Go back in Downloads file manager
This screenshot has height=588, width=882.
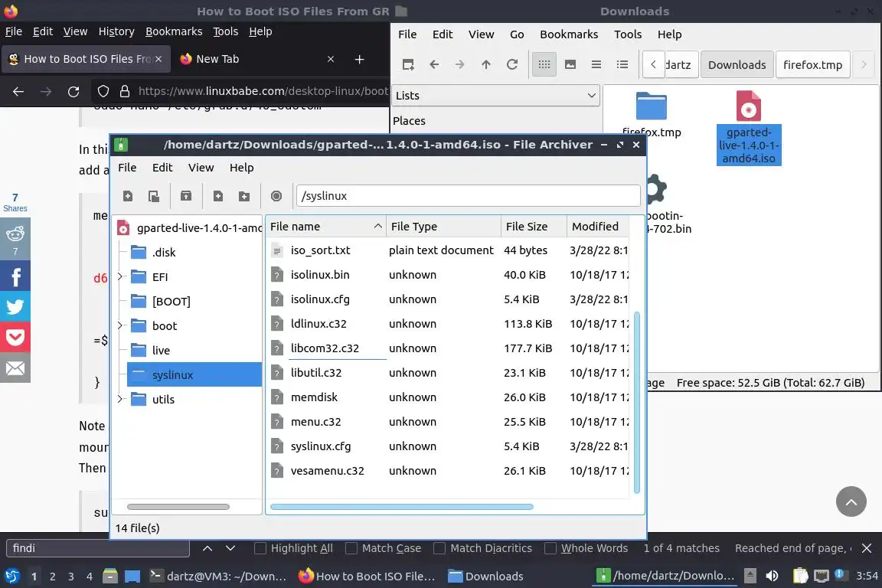[433, 64]
